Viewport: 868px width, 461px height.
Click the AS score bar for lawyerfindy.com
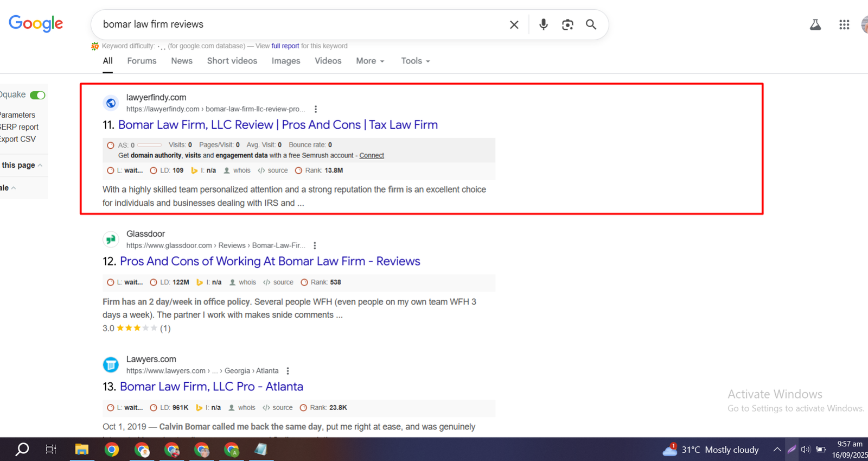coord(149,145)
